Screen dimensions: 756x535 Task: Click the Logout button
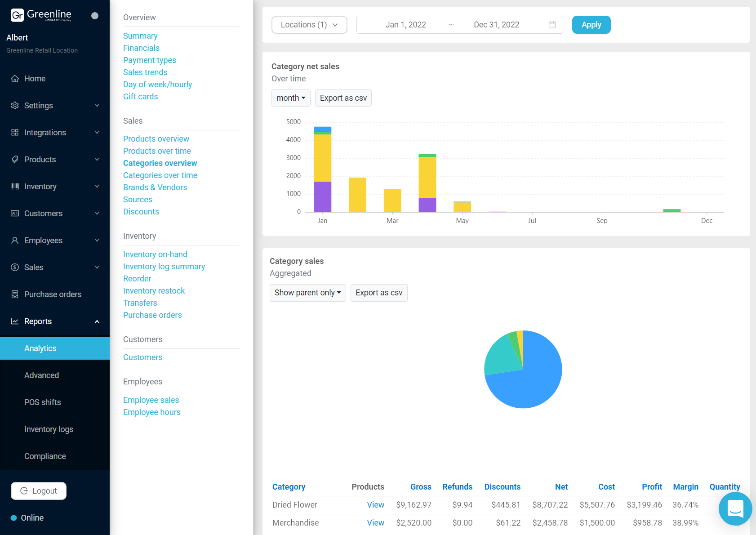coord(39,491)
